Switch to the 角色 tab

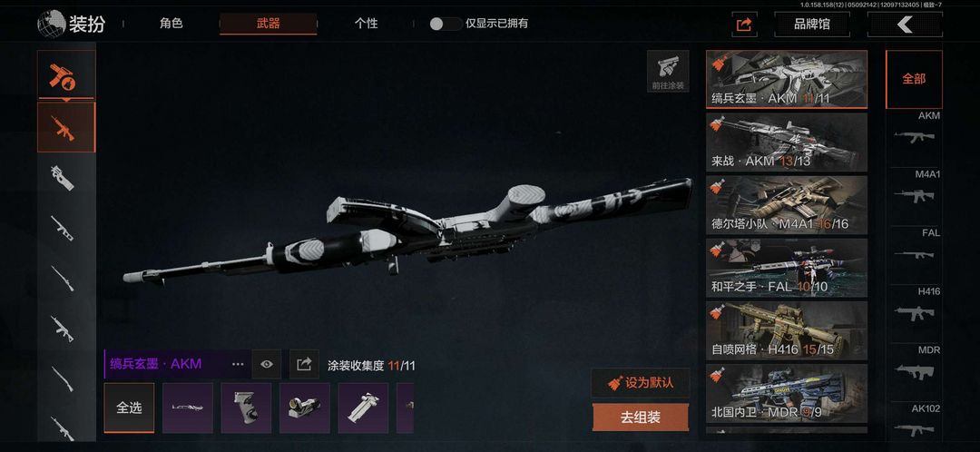pos(171,24)
